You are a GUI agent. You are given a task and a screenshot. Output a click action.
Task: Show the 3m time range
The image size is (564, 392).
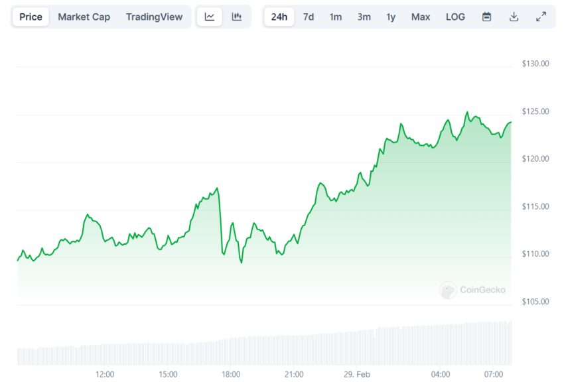(x=364, y=17)
